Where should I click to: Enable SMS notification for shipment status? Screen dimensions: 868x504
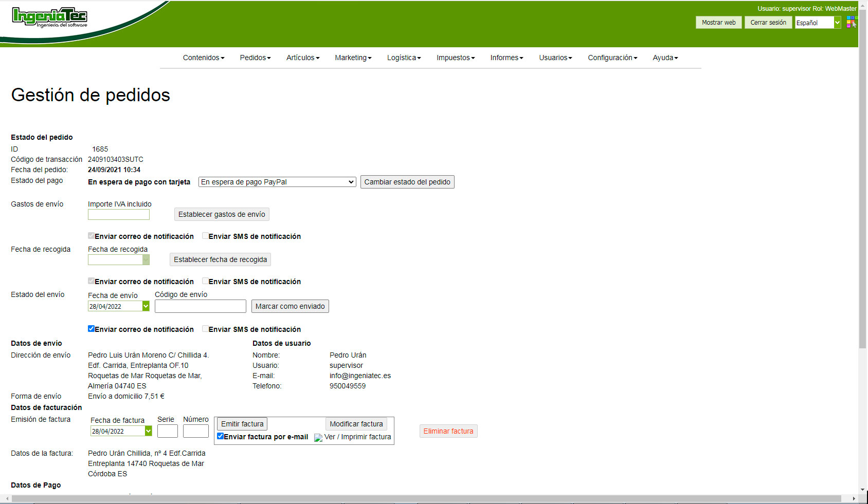(205, 329)
